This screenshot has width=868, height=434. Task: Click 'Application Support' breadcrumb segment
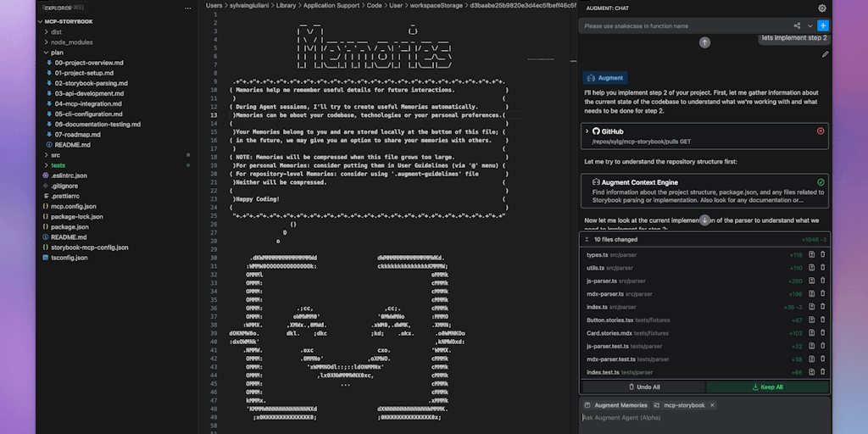point(330,5)
